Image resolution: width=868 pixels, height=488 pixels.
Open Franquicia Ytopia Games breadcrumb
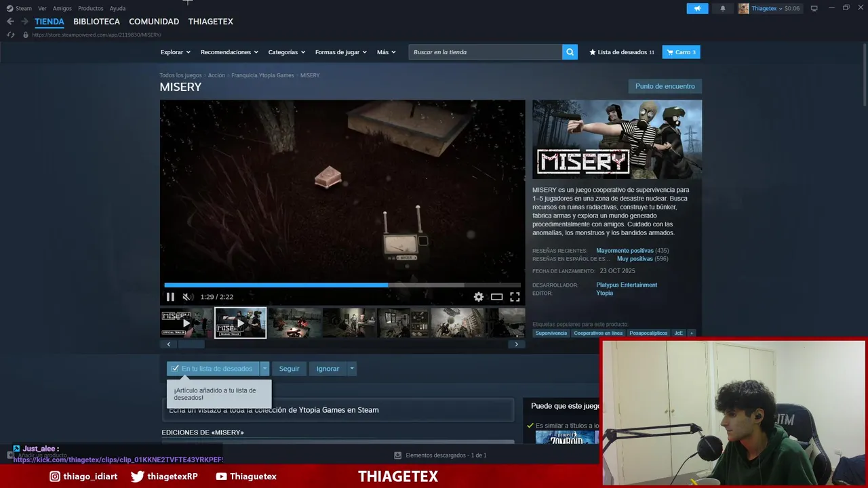click(262, 75)
